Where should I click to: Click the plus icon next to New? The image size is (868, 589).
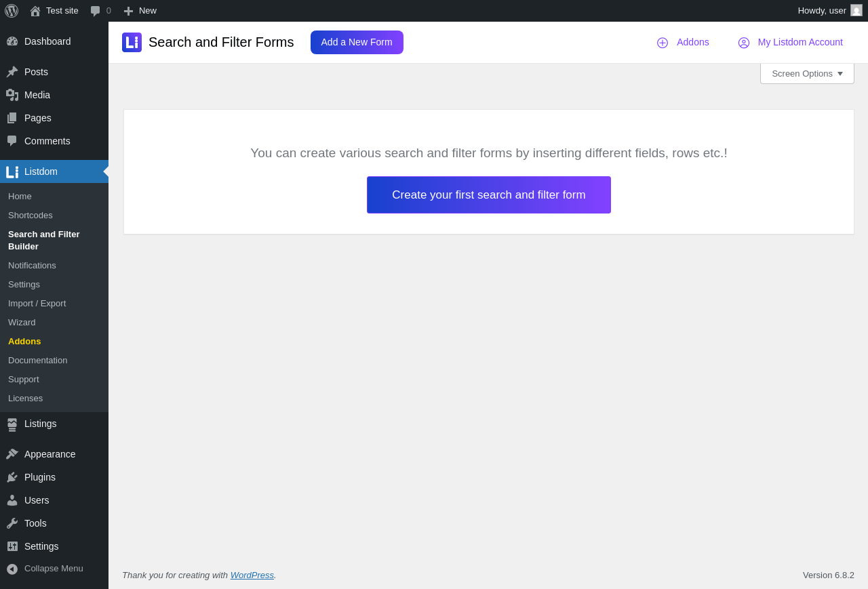pyautogui.click(x=128, y=11)
